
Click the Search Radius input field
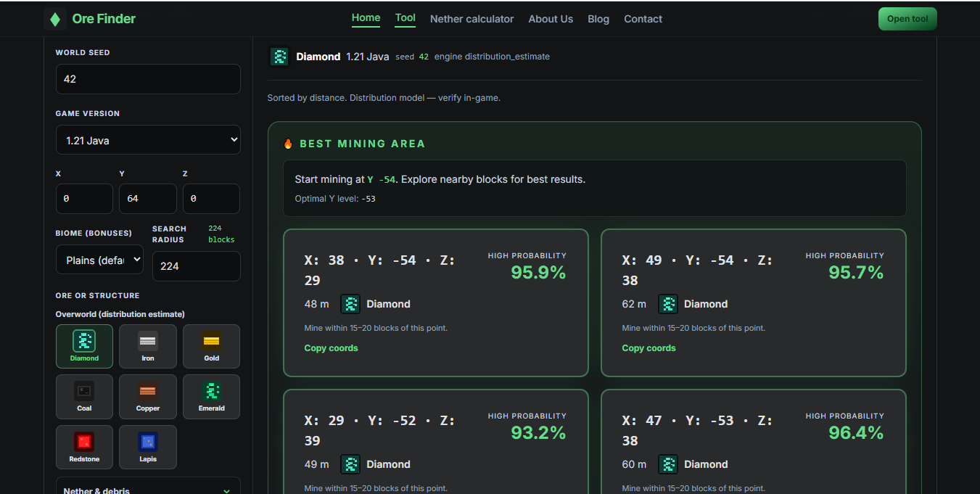[x=196, y=266]
